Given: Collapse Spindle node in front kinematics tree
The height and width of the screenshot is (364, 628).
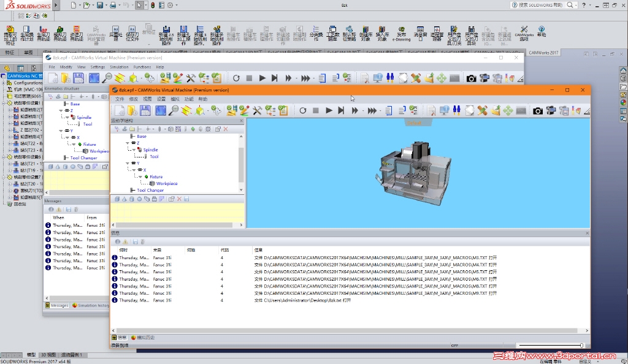Looking at the screenshot, I should point(134,150).
